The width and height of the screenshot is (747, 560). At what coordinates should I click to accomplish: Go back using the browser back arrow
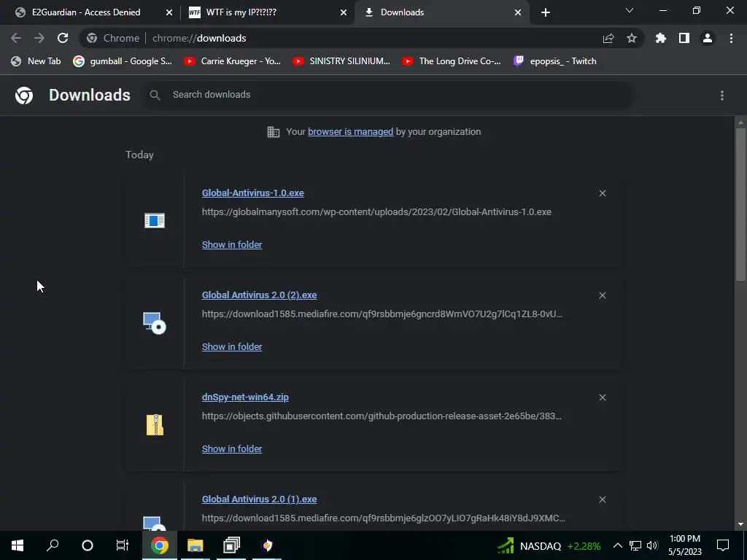[16, 38]
